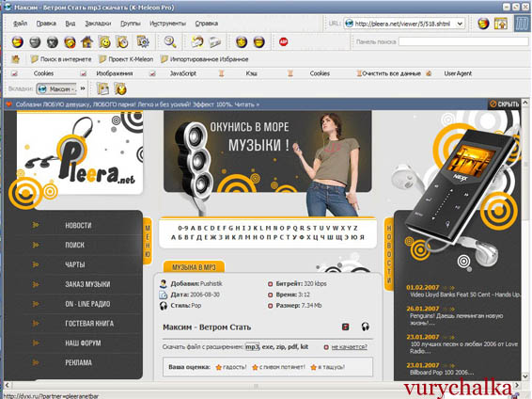Open the Правка menu
The image size is (532, 399).
46,24
